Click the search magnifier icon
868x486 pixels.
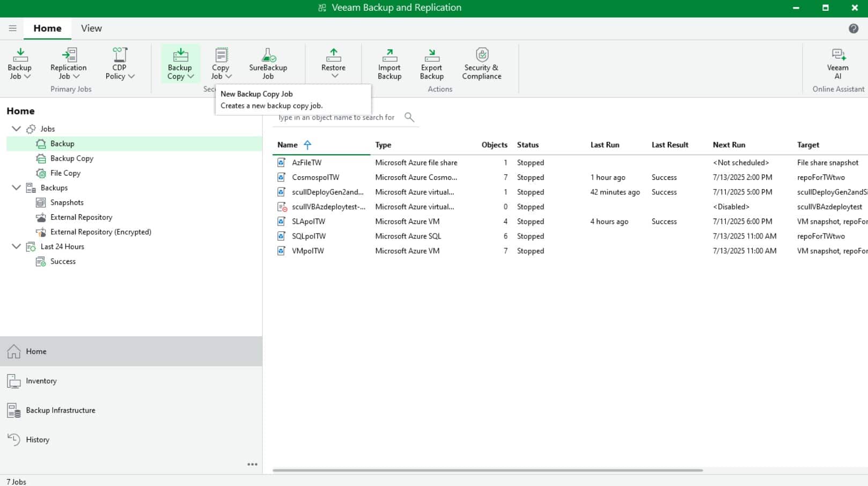point(409,117)
